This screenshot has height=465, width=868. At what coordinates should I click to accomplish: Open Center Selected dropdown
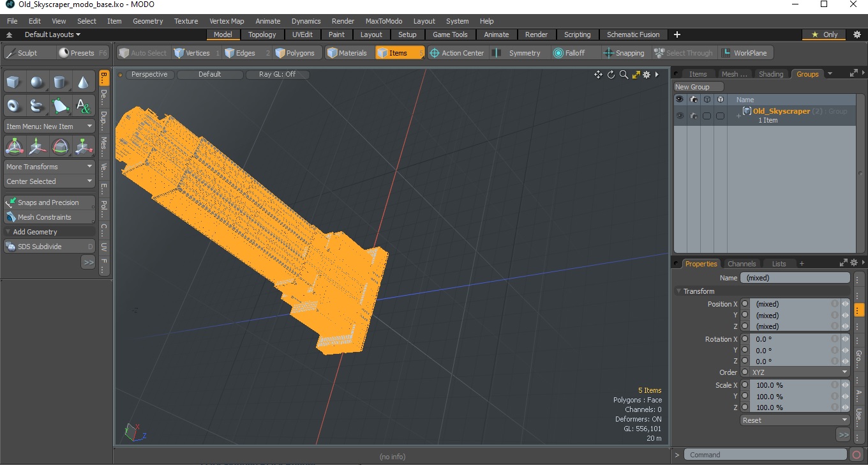coord(49,181)
